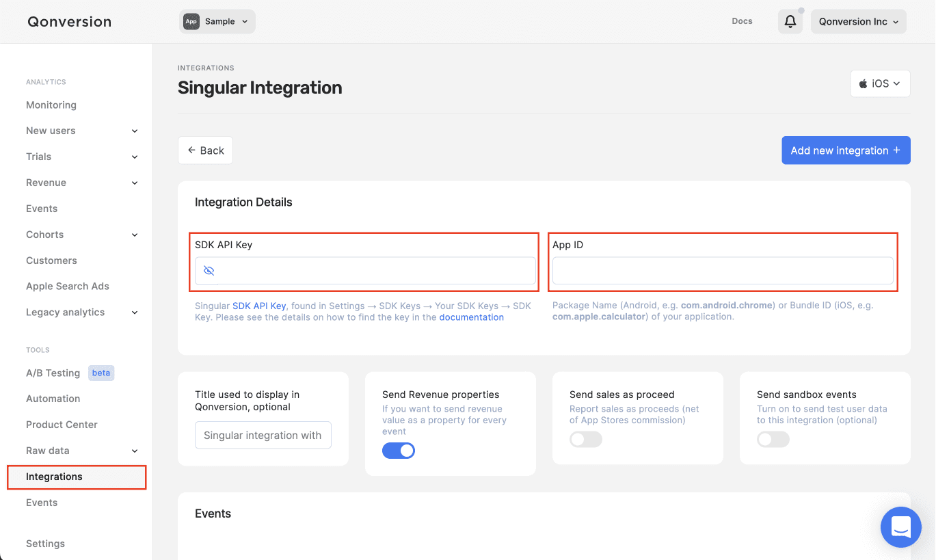Open the Intercom chat bubble
936x560 pixels.
click(x=900, y=527)
